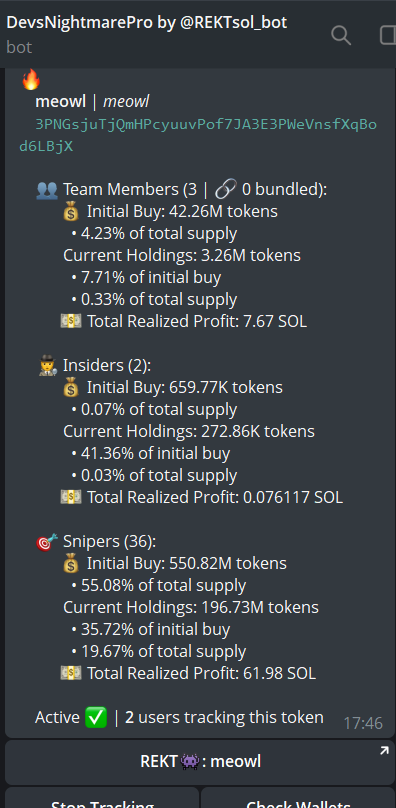The height and width of the screenshot is (808, 396).
Task: Click the external link arrow on REKT button
Action: point(384,752)
